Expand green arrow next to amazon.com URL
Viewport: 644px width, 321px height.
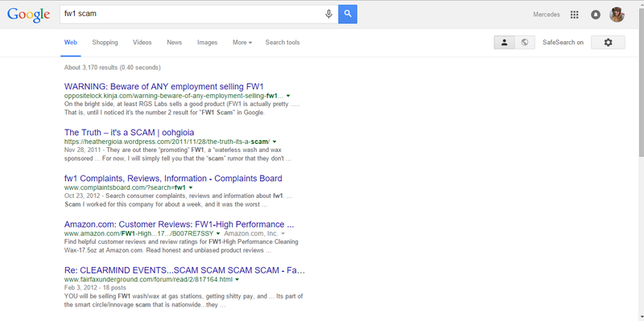[218, 233]
